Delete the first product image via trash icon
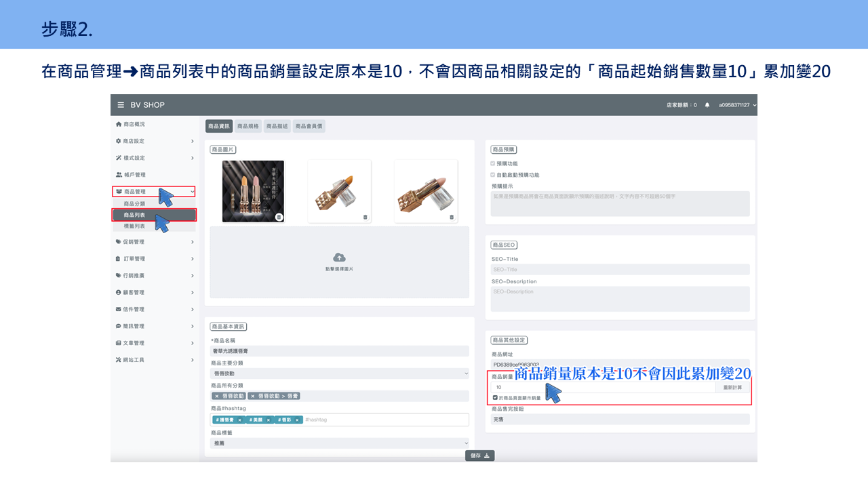 pos(279,217)
